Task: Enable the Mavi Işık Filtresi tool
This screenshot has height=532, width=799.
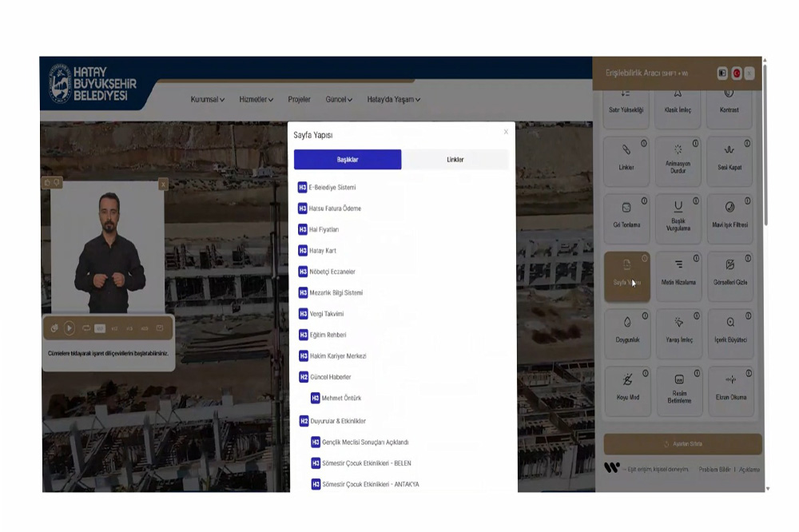Action: click(729, 218)
